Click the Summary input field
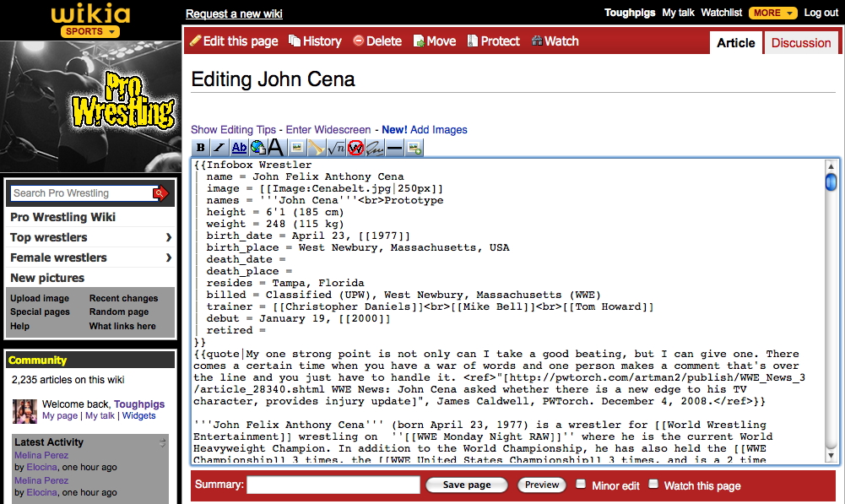845x504 pixels. (333, 485)
